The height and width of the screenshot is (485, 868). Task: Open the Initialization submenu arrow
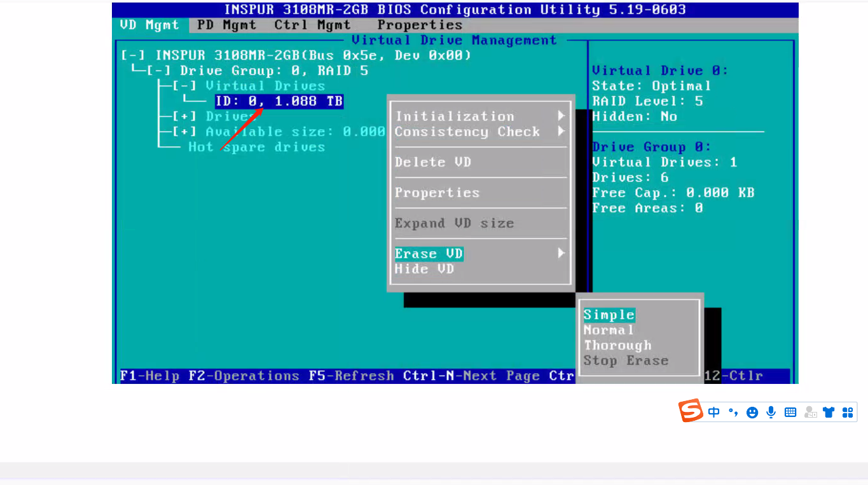(561, 116)
